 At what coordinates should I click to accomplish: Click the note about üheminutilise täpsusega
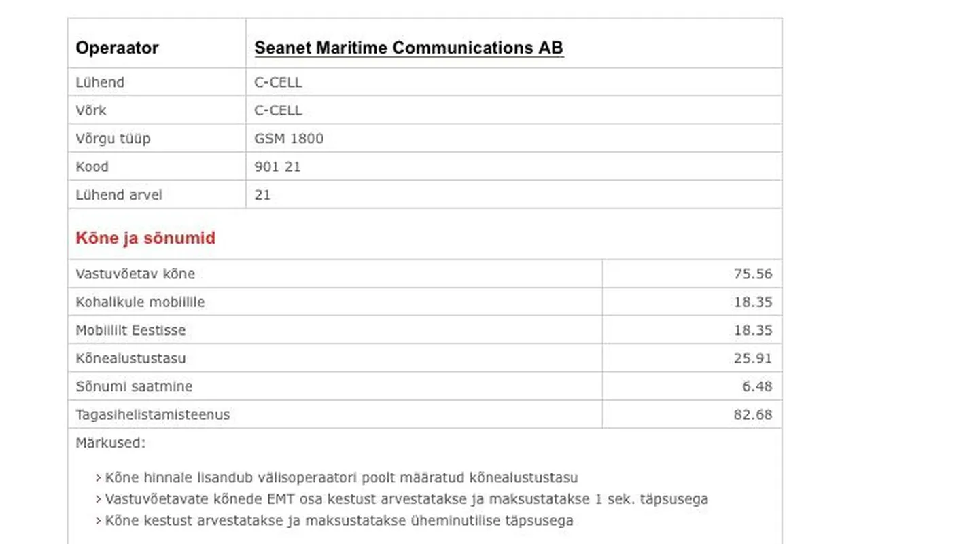[x=334, y=521]
